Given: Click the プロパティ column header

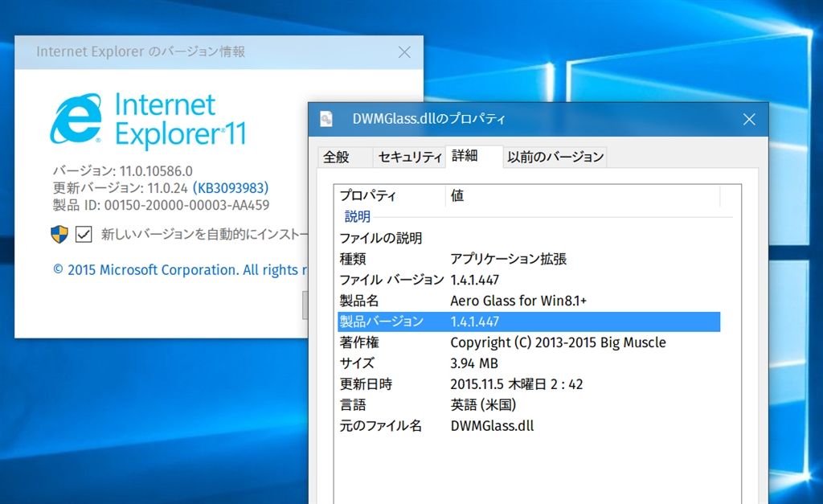Looking at the screenshot, I should [x=390, y=196].
